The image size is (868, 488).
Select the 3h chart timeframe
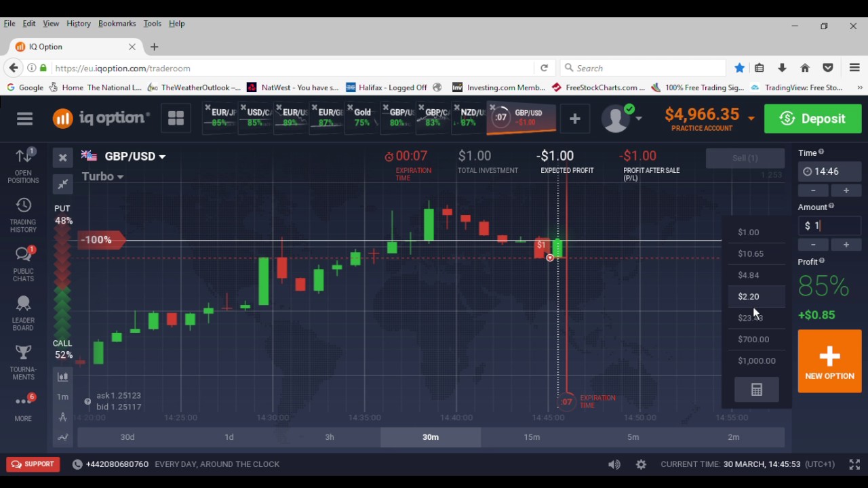click(330, 437)
